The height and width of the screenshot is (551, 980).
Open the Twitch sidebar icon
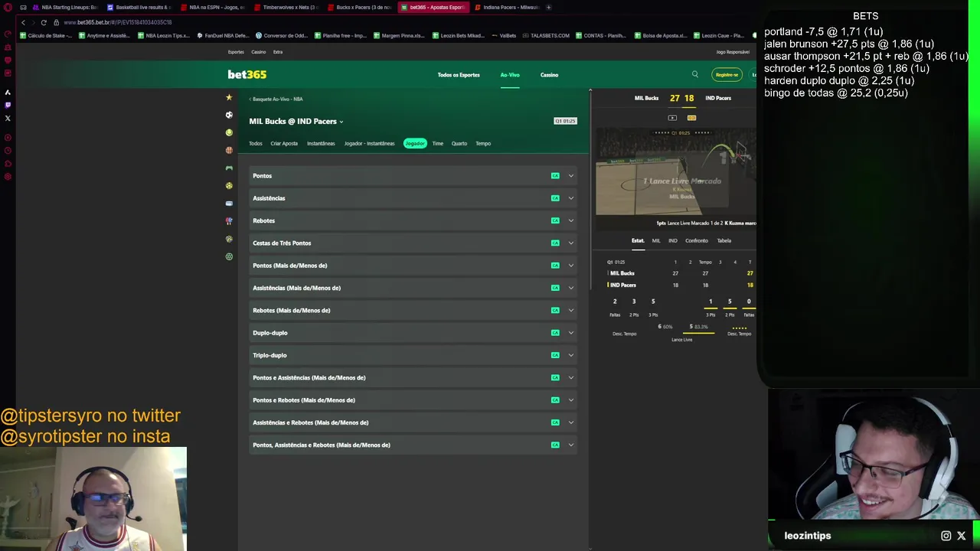(x=8, y=105)
